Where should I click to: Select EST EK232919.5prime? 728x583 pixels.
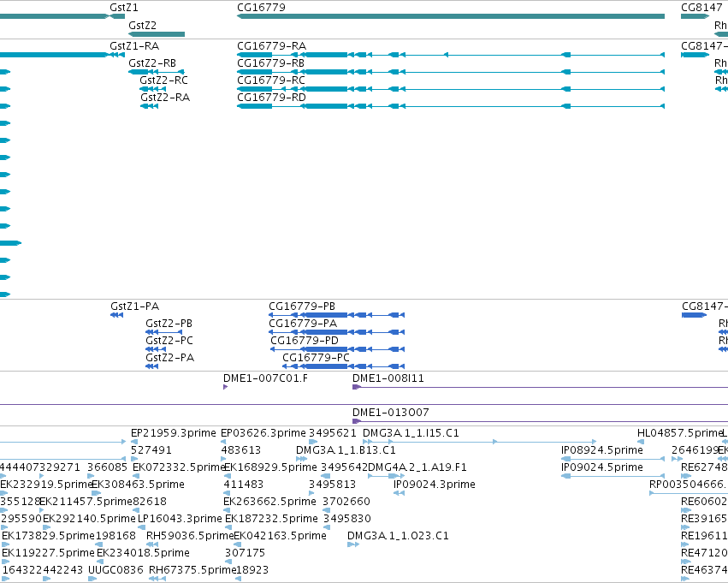pyautogui.click(x=46, y=484)
